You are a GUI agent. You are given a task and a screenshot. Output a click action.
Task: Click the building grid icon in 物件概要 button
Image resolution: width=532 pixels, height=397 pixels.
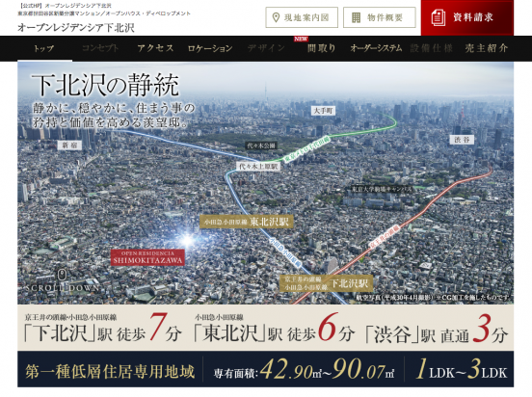click(356, 17)
